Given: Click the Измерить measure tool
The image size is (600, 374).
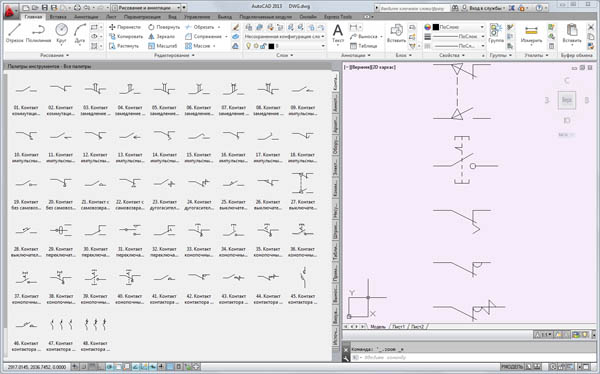Looking at the screenshot, I should tap(531, 34).
